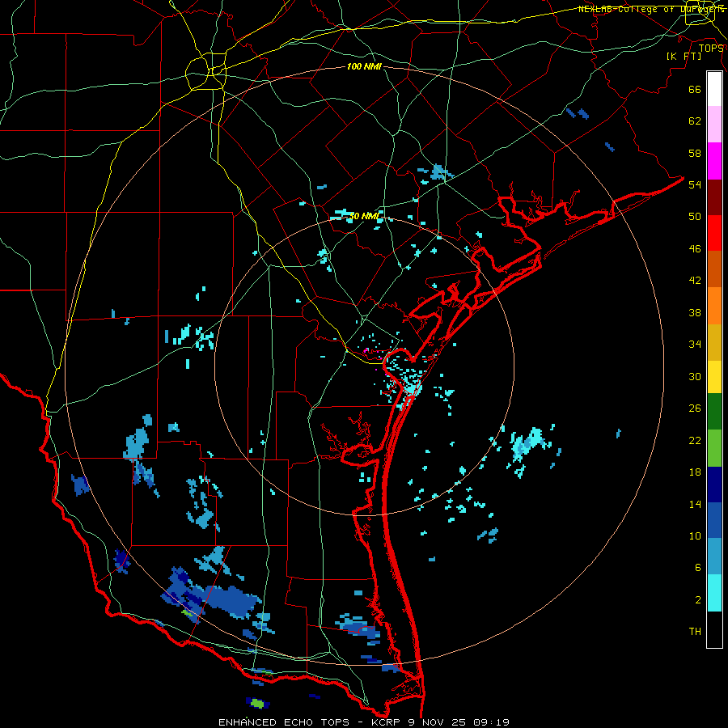Click the bright orange legend swatch
728x728 pixels.
(714, 306)
